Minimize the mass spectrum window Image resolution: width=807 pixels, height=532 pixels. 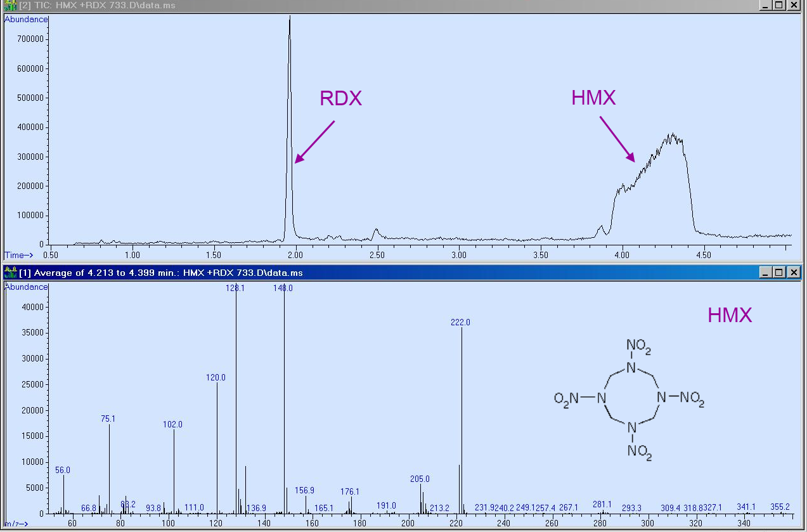pyautogui.click(x=766, y=272)
